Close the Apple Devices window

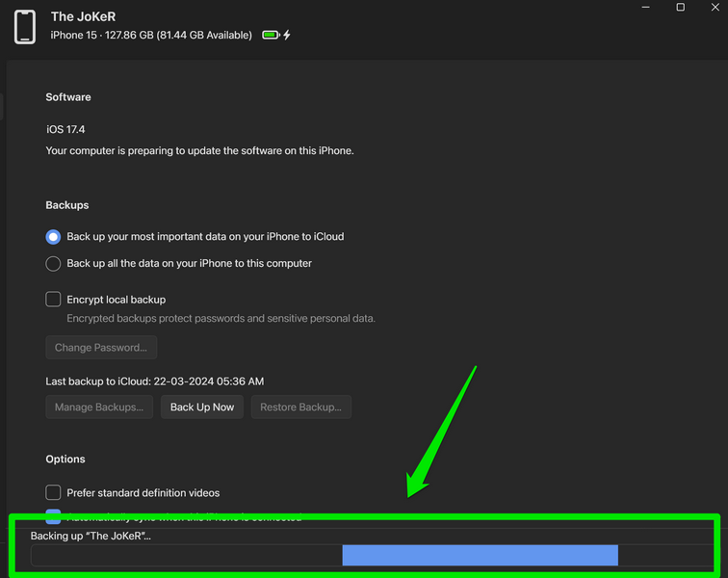pyautogui.click(x=715, y=8)
